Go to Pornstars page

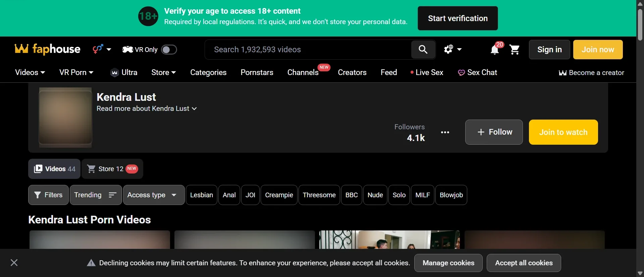(257, 72)
